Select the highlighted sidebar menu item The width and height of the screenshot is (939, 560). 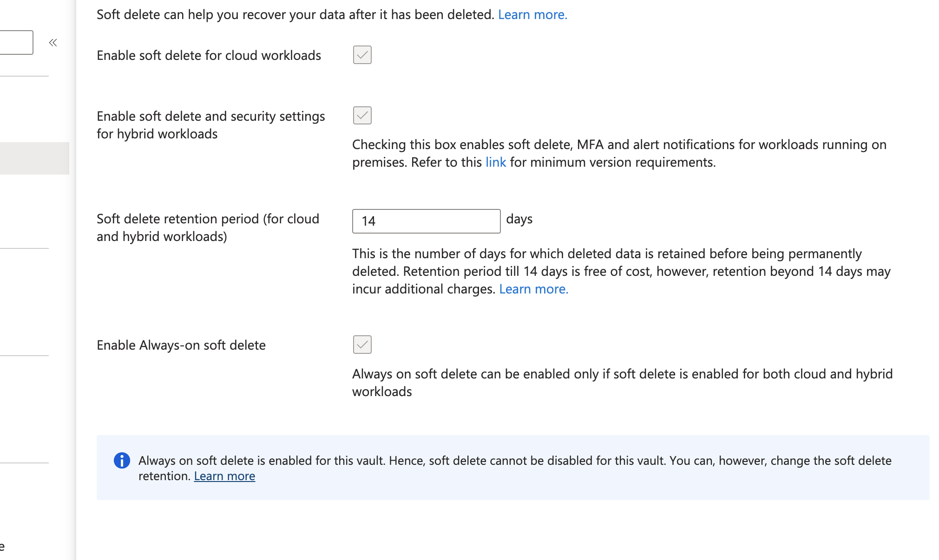[34, 158]
